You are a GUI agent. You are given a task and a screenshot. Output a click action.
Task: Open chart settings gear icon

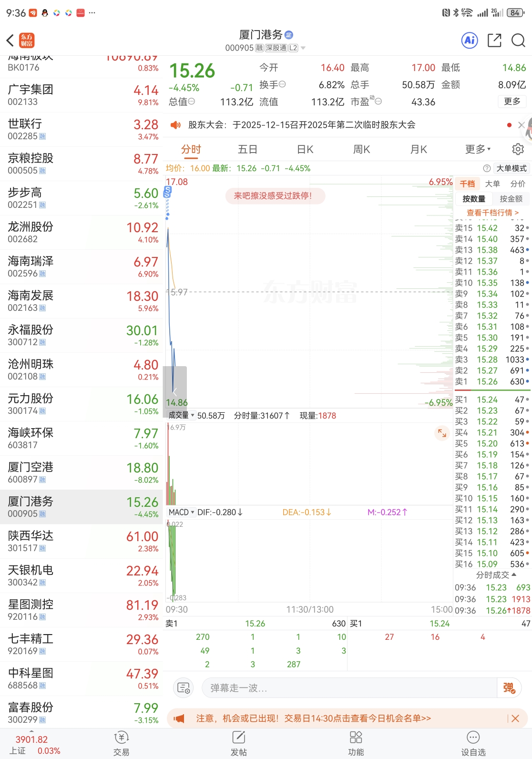pos(518,149)
